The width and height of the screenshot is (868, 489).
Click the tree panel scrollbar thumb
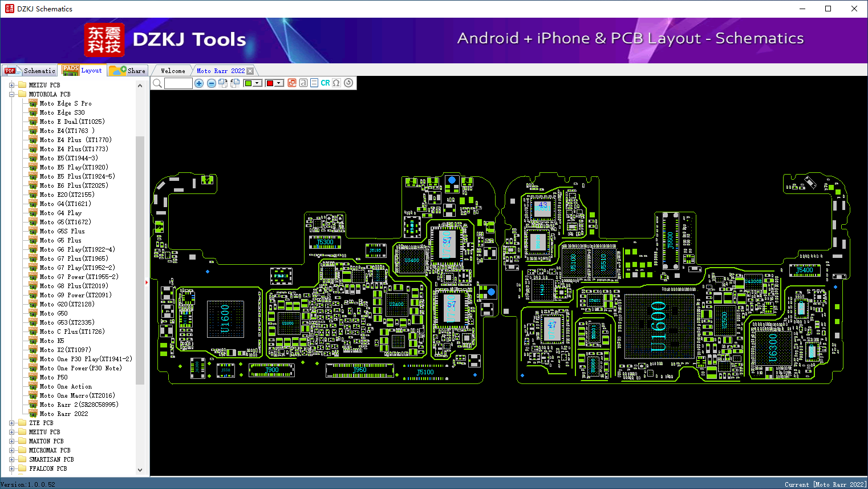click(140, 260)
